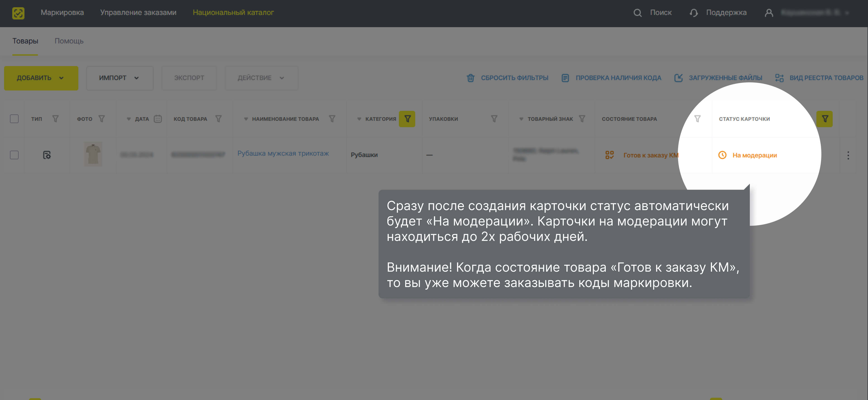This screenshot has width=868, height=400.
Task: Click the QR icon next to Готов к заказу КМ
Action: click(x=609, y=155)
